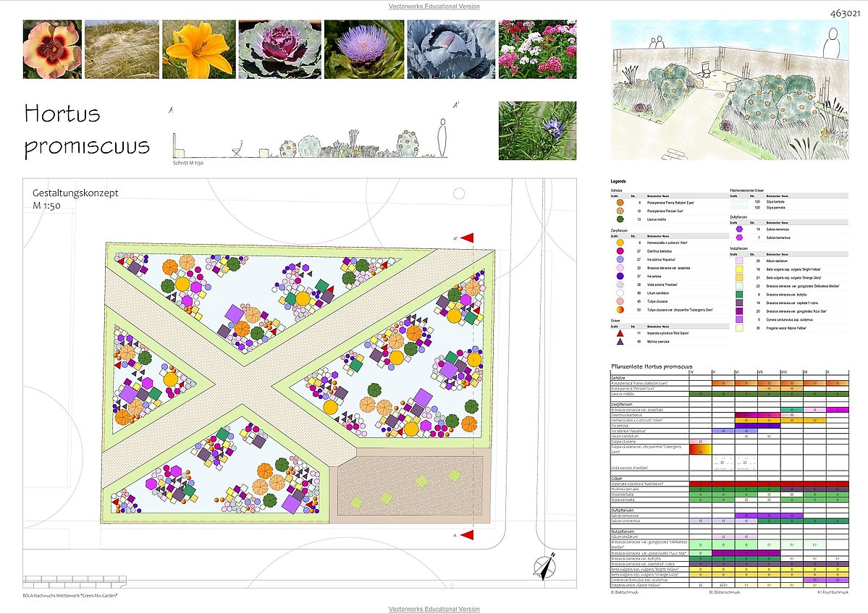Pick the Cynara cardunculus purple legend swatch

point(739,319)
